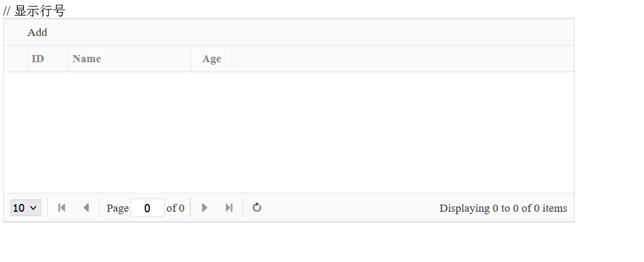This screenshot has width=644, height=262.
Task: Jump to the last page
Action: [229, 208]
